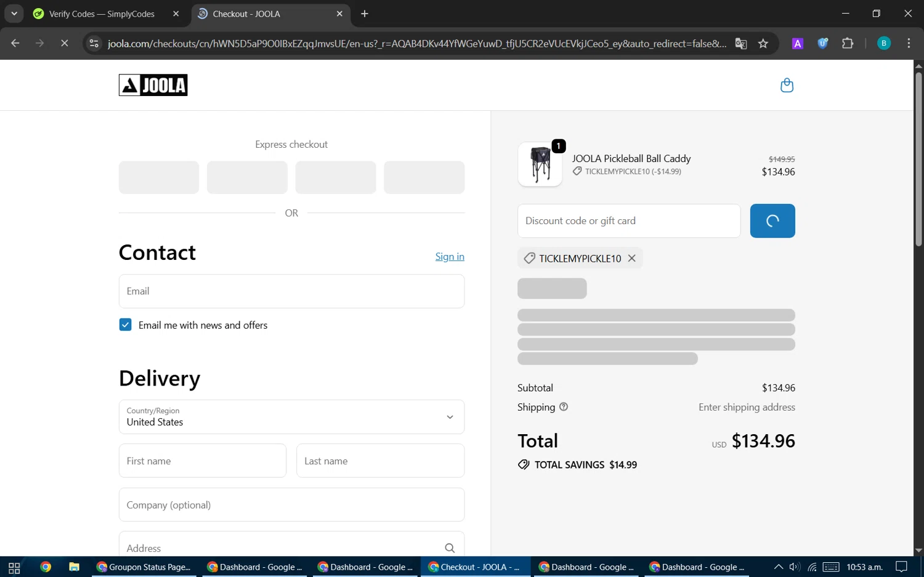Image resolution: width=924 pixels, height=577 pixels.
Task: Switch to Groupon Status Page taskbar window
Action: point(144,567)
